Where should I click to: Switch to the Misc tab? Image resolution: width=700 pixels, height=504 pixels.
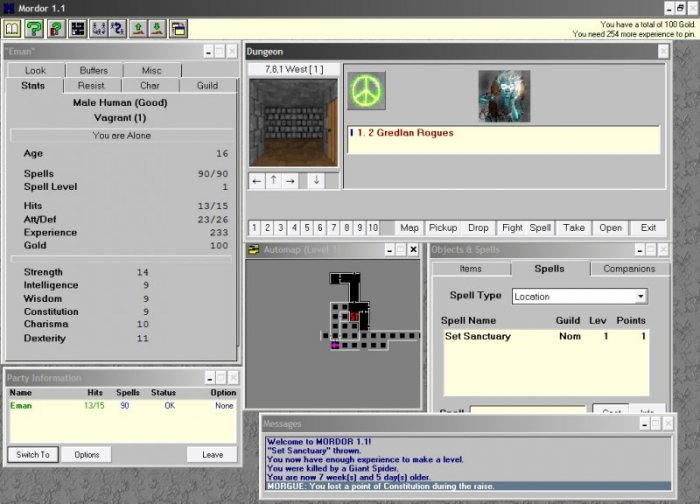[152, 71]
